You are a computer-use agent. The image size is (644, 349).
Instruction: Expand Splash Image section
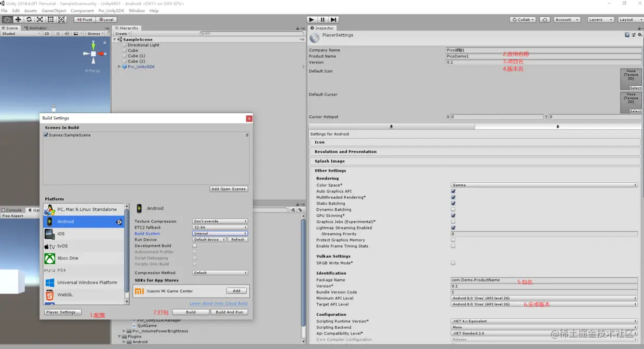tap(475, 161)
